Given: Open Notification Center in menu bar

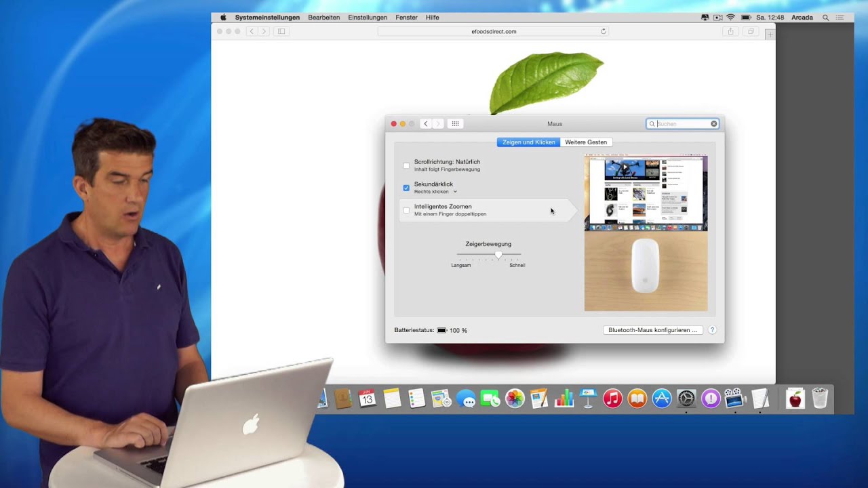Looking at the screenshot, I should coord(841,18).
